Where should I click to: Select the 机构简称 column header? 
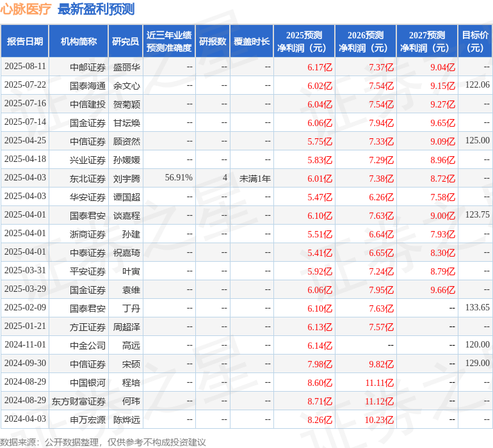[x=79, y=42]
